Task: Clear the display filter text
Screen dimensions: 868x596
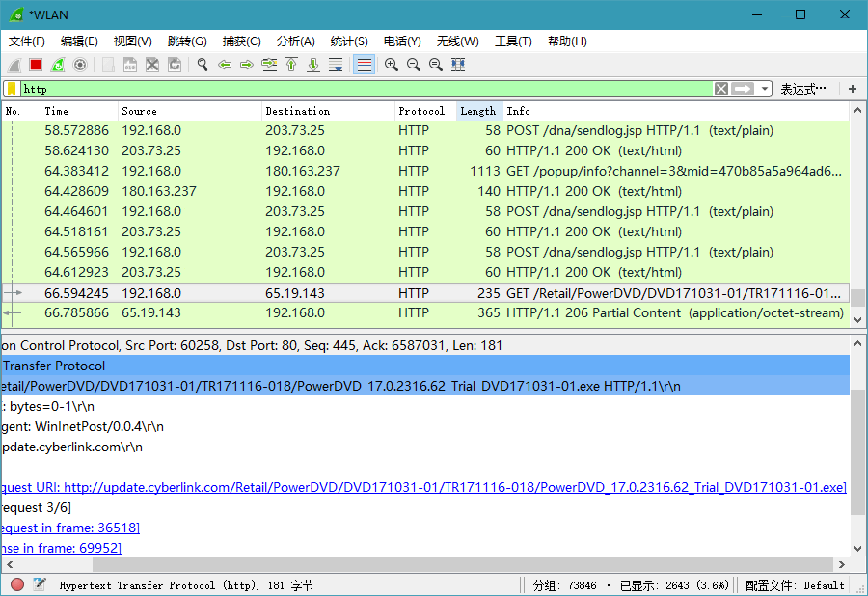Action: [721, 89]
